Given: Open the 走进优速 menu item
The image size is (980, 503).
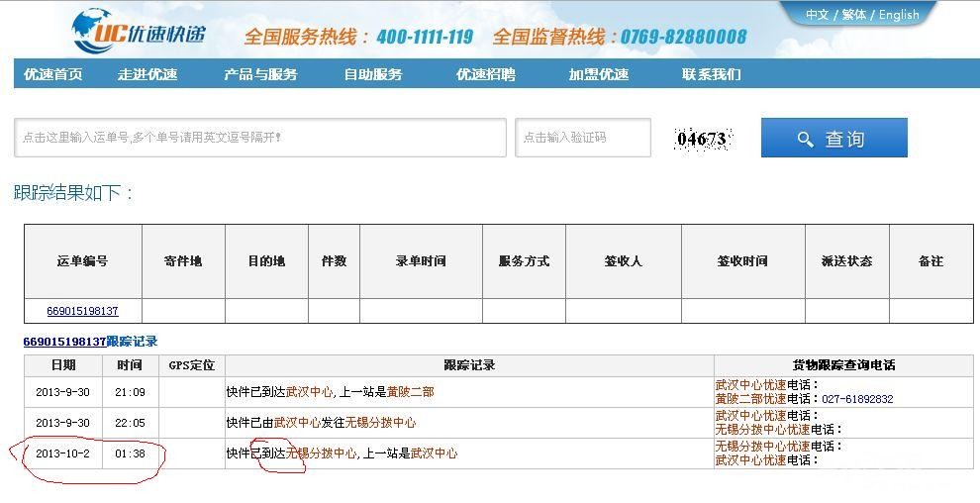Looking at the screenshot, I should pos(147,74).
